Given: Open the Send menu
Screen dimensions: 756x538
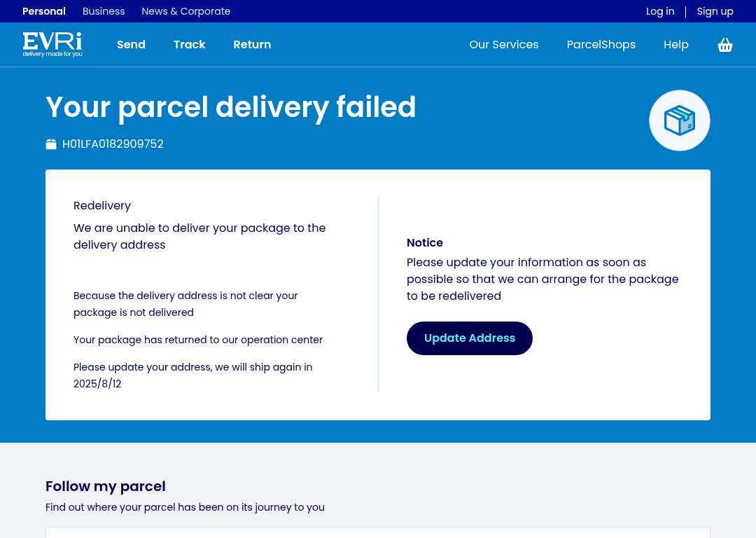Looking at the screenshot, I should (131, 44).
